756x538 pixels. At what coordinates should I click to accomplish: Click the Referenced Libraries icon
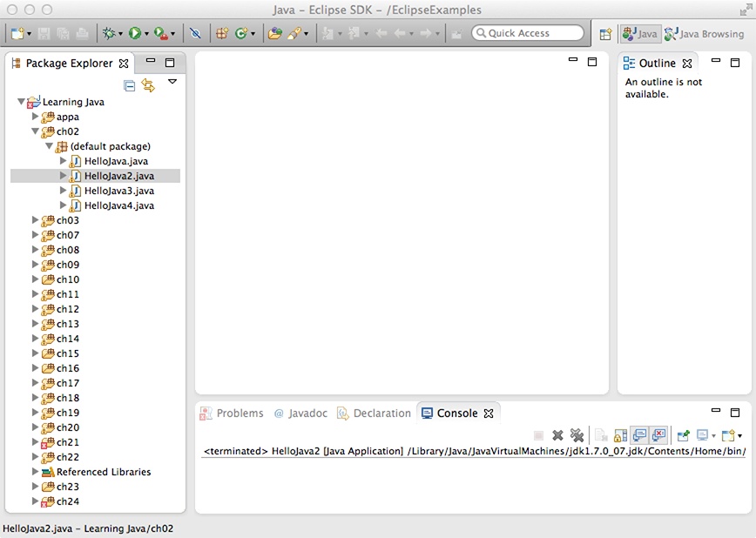[x=48, y=472]
